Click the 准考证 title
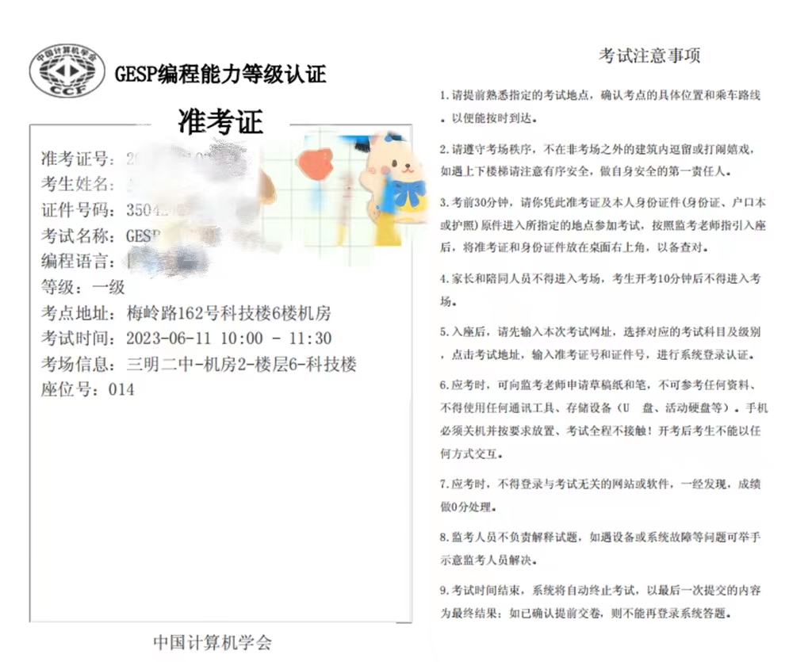This screenshot has width=812, height=662. (220, 121)
